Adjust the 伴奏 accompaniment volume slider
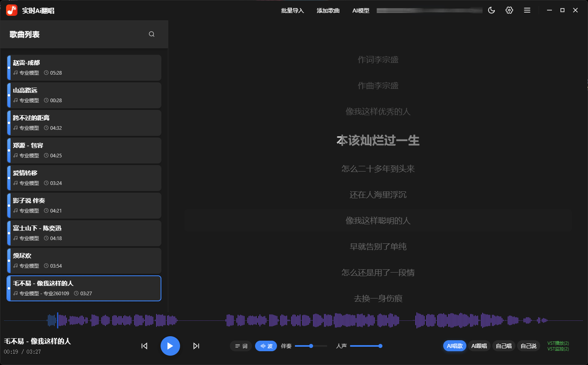Viewport: 588px width, 365px height. pyautogui.click(x=311, y=346)
